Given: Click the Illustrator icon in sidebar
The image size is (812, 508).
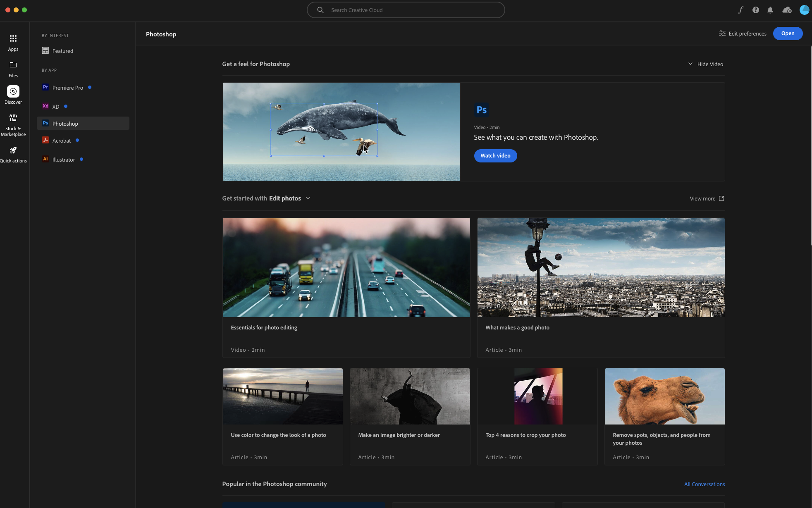Looking at the screenshot, I should [x=45, y=159].
